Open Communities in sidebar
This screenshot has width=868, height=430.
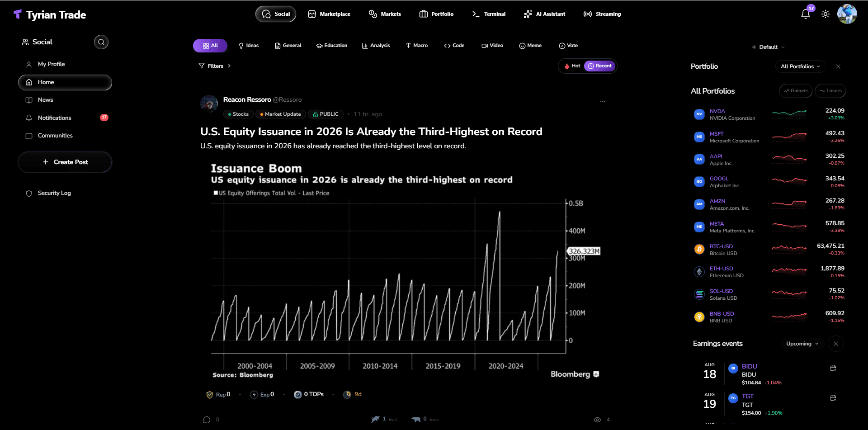click(x=65, y=136)
